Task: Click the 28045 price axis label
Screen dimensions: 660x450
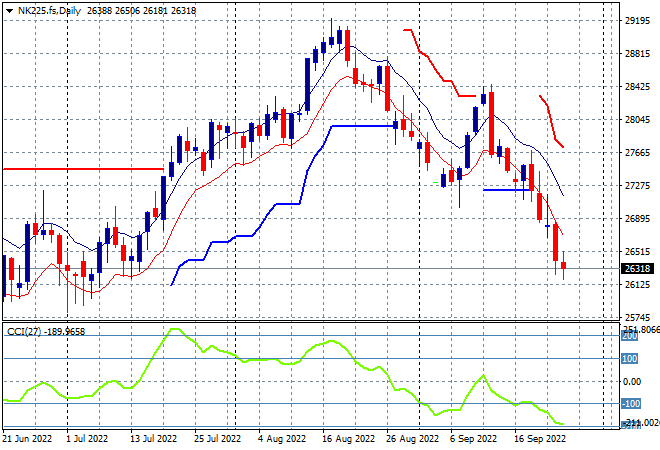Action: click(x=637, y=120)
